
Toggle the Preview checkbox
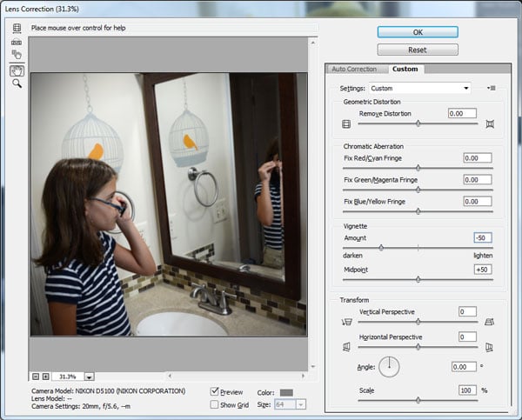[215, 392]
